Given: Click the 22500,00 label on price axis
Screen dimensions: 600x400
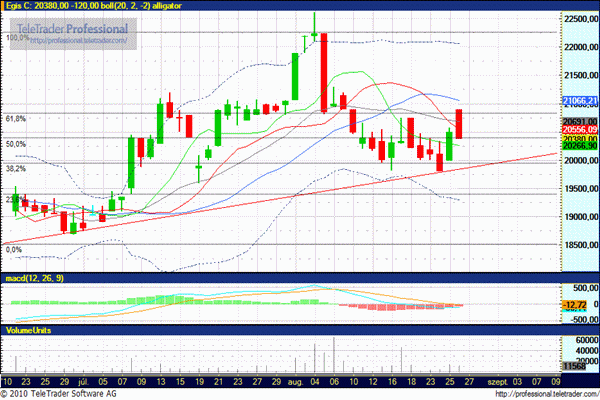Looking at the screenshot, I should [x=580, y=19].
